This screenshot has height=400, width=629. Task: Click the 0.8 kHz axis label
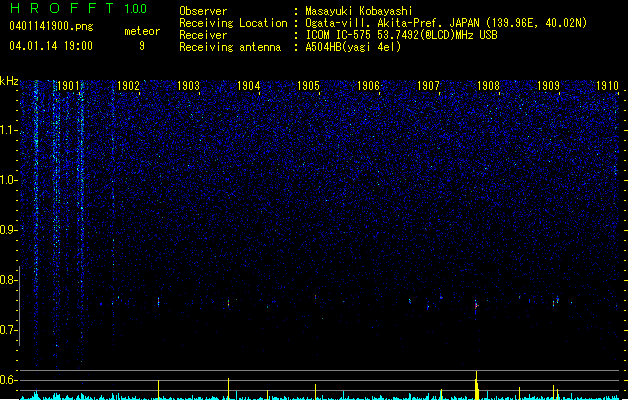(8, 280)
